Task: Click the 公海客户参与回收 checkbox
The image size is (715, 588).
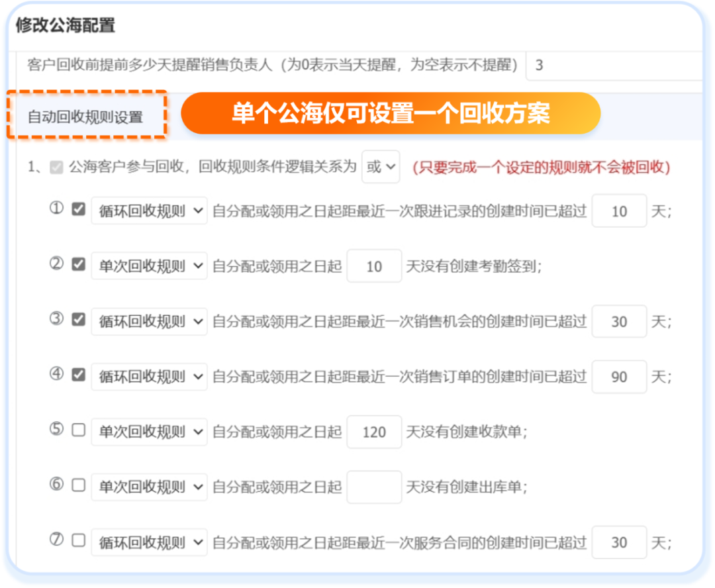Action: pyautogui.click(x=55, y=166)
